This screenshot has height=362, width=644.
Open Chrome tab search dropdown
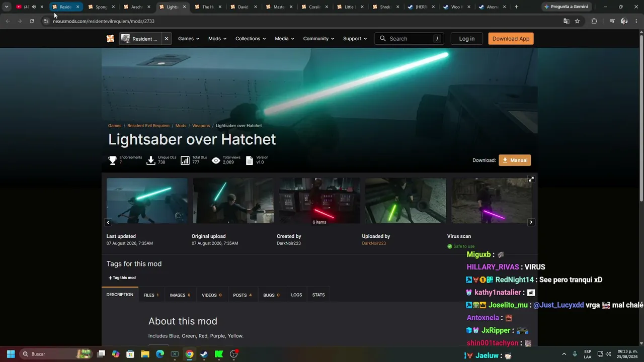[x=7, y=7]
